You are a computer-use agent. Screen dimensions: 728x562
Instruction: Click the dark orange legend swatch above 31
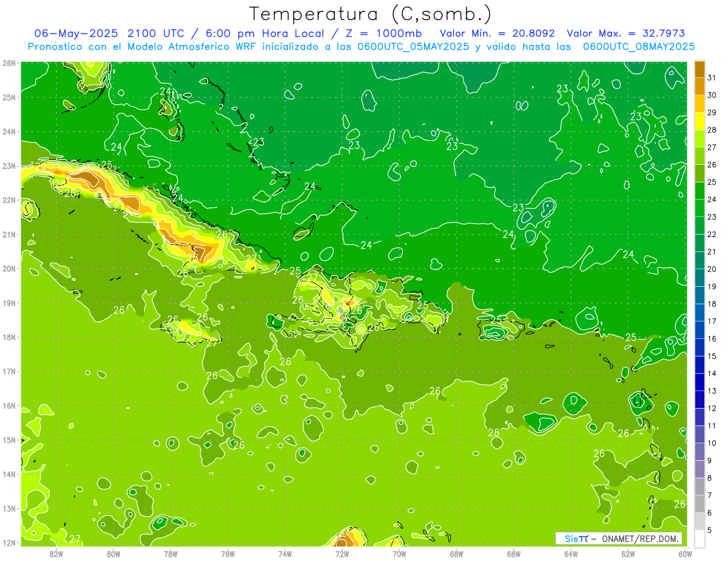699,69
